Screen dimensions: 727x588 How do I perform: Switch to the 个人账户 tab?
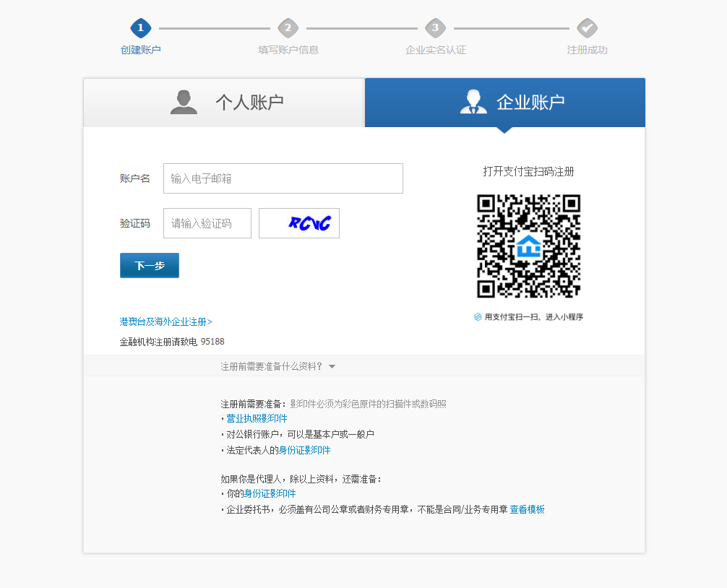coord(224,103)
